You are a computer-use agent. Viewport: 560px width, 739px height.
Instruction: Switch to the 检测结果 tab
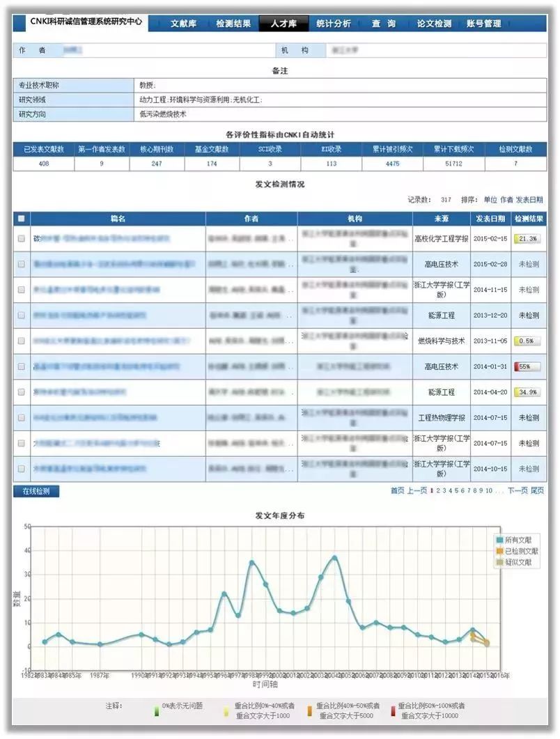coord(233,24)
